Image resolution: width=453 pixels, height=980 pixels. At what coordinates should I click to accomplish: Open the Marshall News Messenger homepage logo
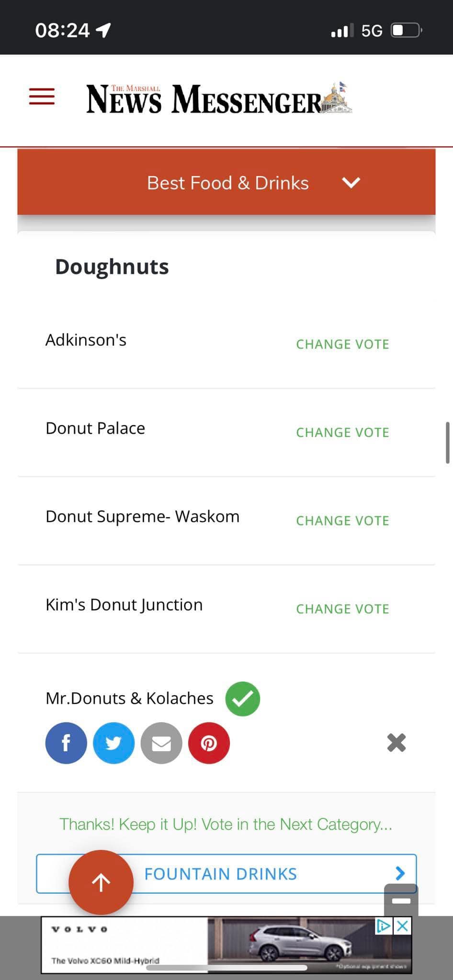tap(218, 99)
